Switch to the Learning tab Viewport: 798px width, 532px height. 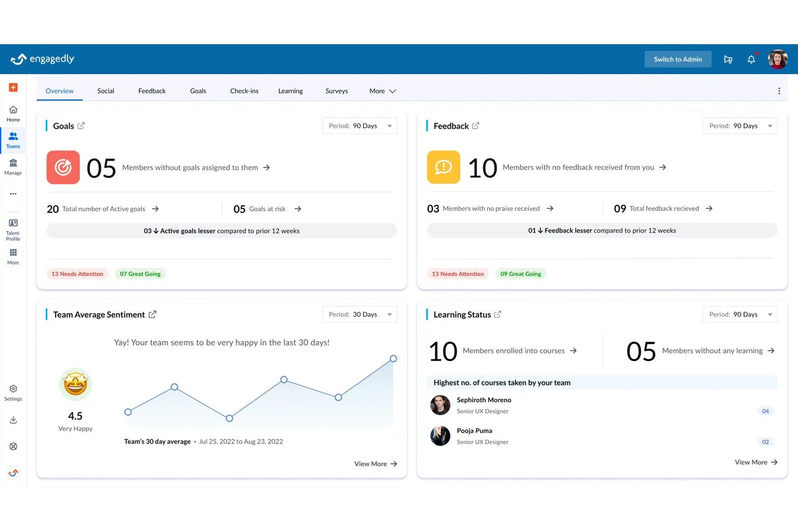(x=291, y=91)
